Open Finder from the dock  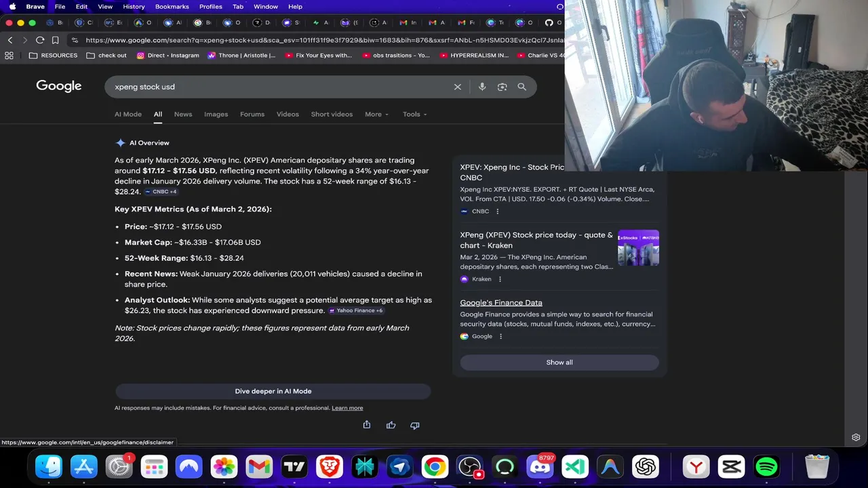click(x=49, y=466)
